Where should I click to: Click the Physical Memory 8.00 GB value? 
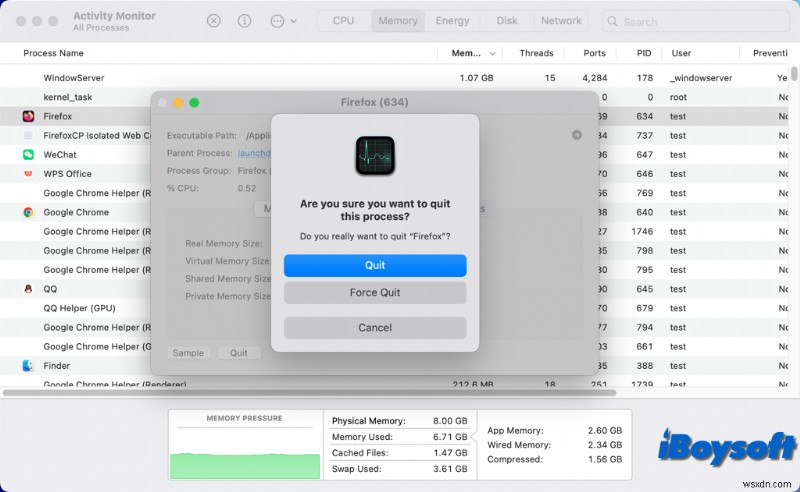click(450, 421)
